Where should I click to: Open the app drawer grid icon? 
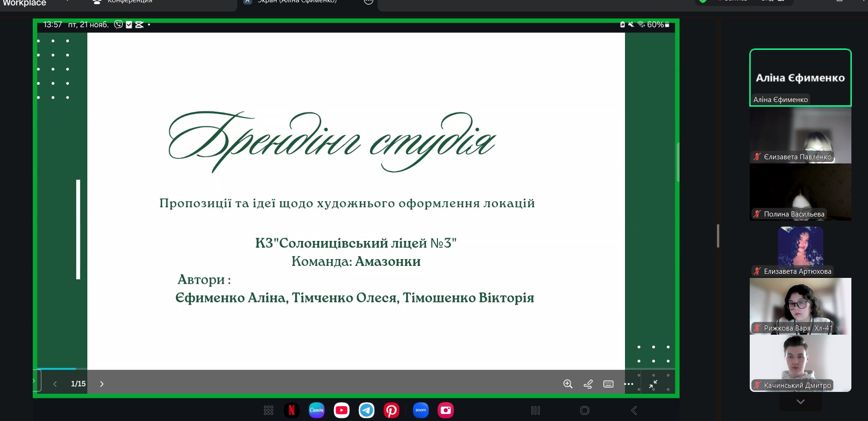tap(268, 410)
